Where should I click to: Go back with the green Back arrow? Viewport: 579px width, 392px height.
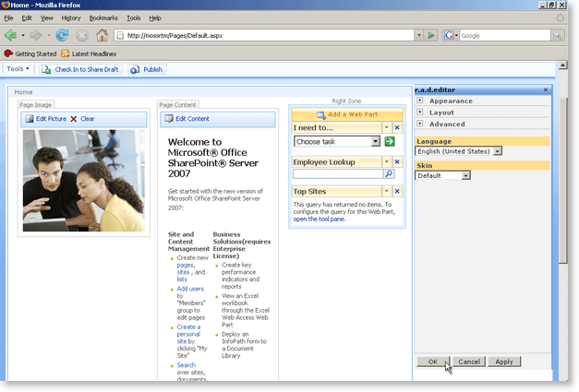click(10, 35)
